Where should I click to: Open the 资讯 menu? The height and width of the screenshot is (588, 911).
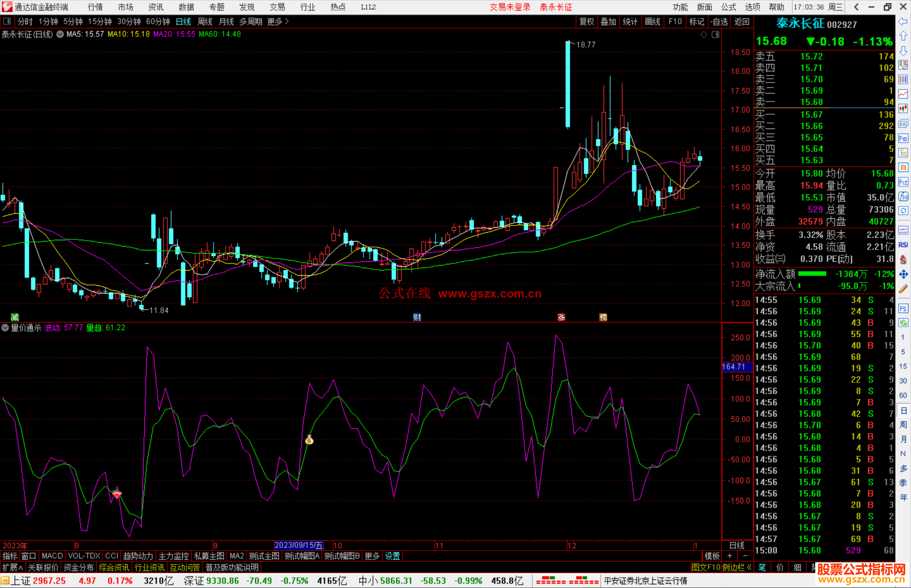point(156,7)
